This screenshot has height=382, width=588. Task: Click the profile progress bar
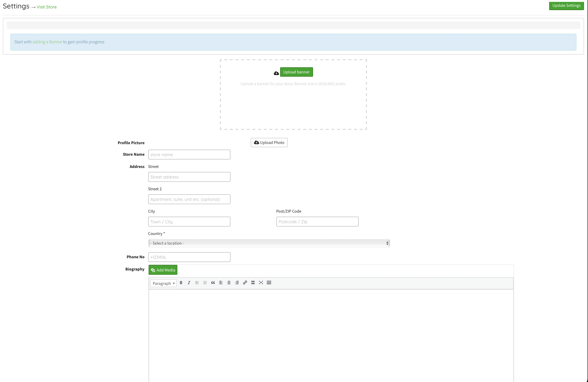click(x=293, y=25)
